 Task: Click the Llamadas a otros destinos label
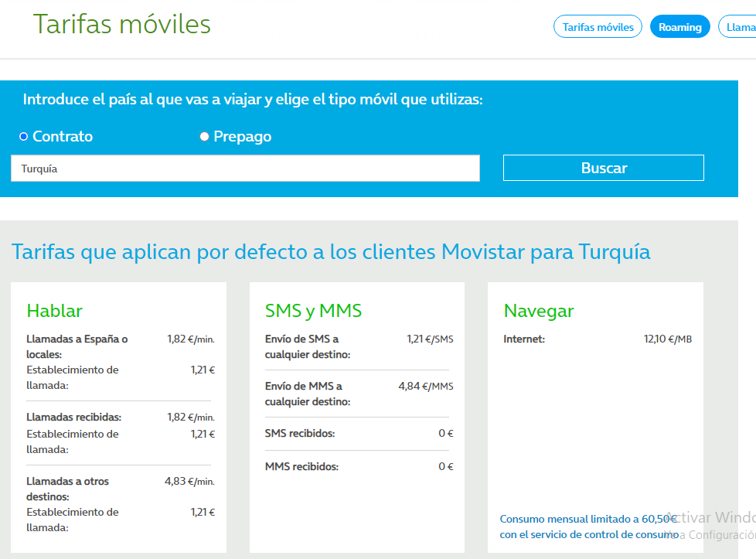coord(68,489)
